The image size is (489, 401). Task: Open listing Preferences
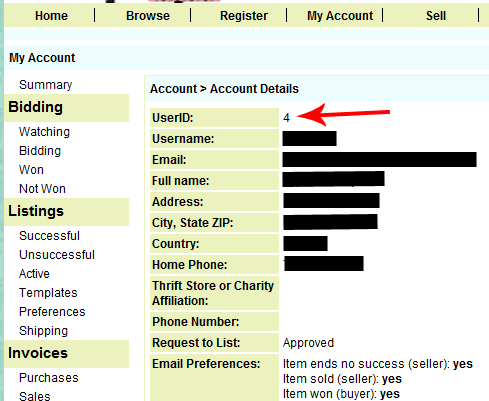(52, 312)
